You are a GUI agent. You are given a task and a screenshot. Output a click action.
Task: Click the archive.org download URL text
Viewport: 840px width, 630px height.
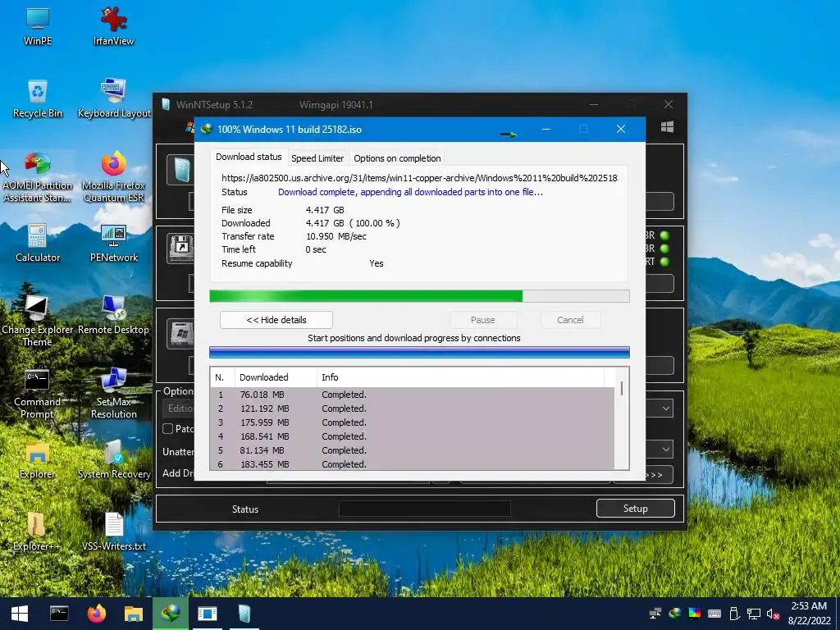pyautogui.click(x=419, y=178)
